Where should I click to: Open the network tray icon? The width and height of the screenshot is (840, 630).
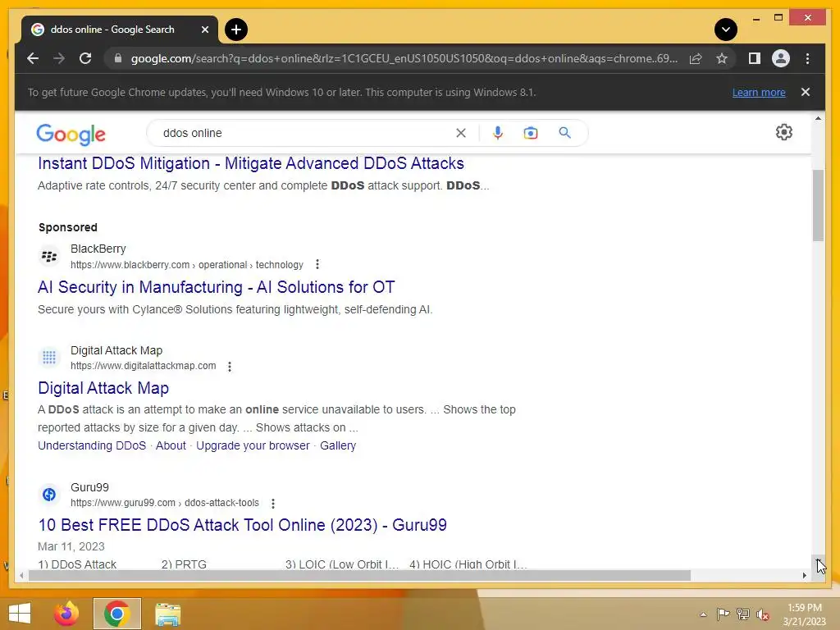(743, 614)
